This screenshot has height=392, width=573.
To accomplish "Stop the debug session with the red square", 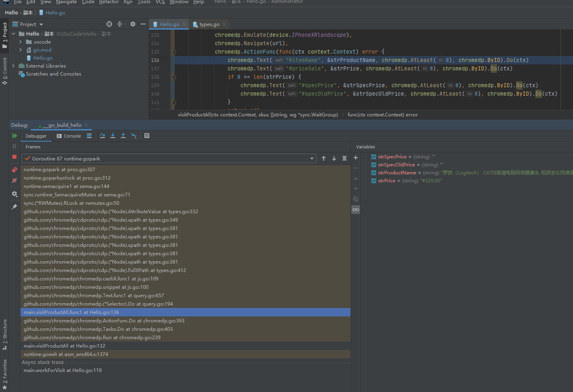I will click(x=14, y=157).
